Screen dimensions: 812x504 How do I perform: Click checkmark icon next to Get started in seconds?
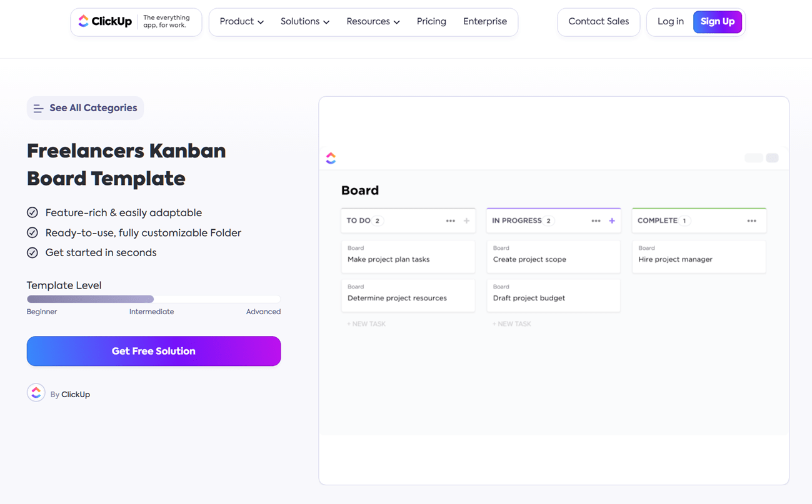(33, 253)
